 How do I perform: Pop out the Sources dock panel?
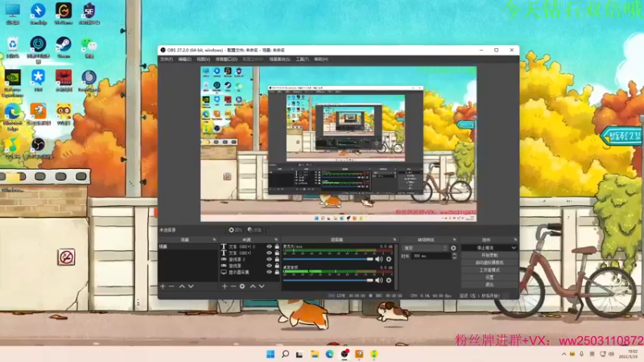pyautogui.click(x=276, y=239)
